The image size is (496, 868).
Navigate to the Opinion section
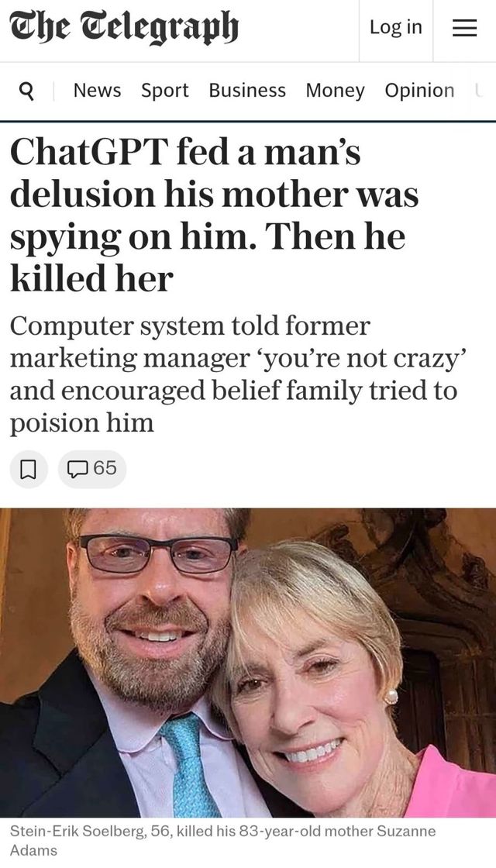(x=419, y=91)
